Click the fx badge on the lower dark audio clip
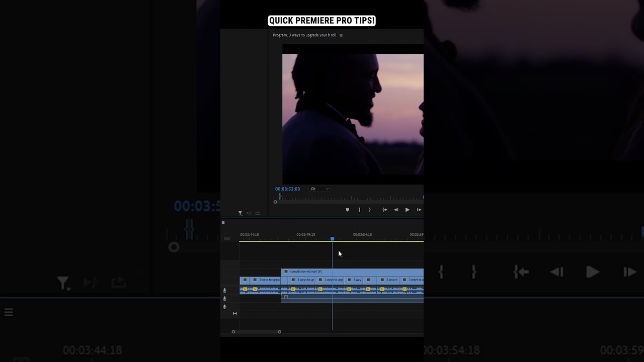Viewport: 644px width, 362px height. [286, 297]
